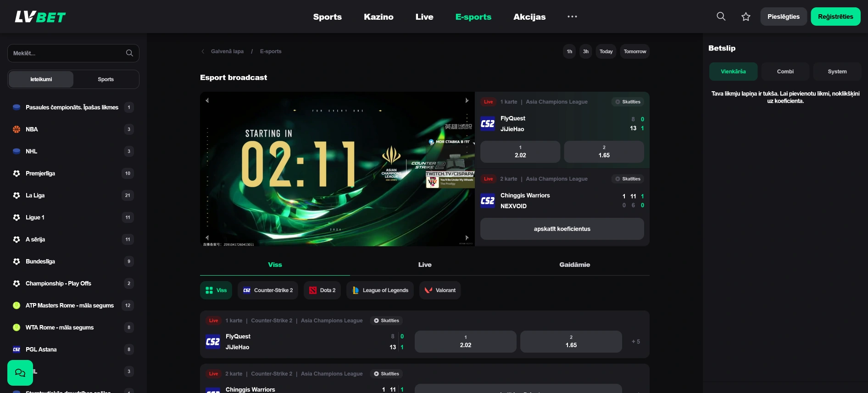Open favorites star icon in header

(746, 17)
